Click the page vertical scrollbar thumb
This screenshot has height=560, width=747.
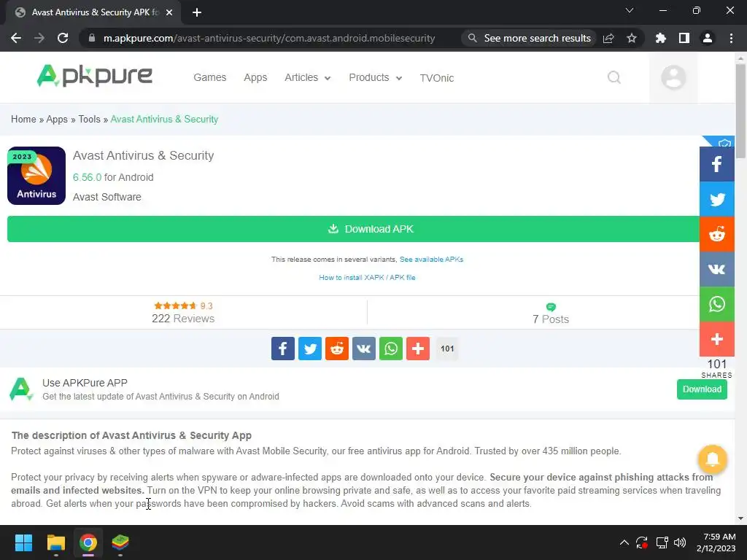(x=740, y=112)
